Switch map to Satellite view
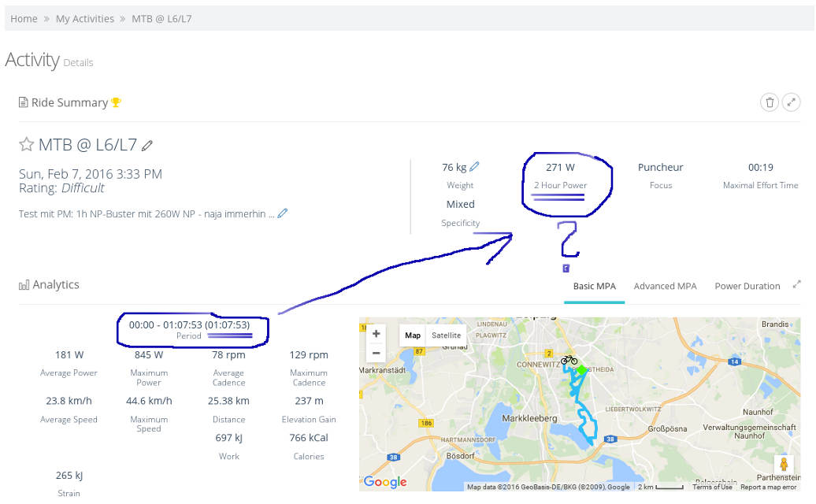Viewport: 816px width, 504px height. [x=446, y=335]
